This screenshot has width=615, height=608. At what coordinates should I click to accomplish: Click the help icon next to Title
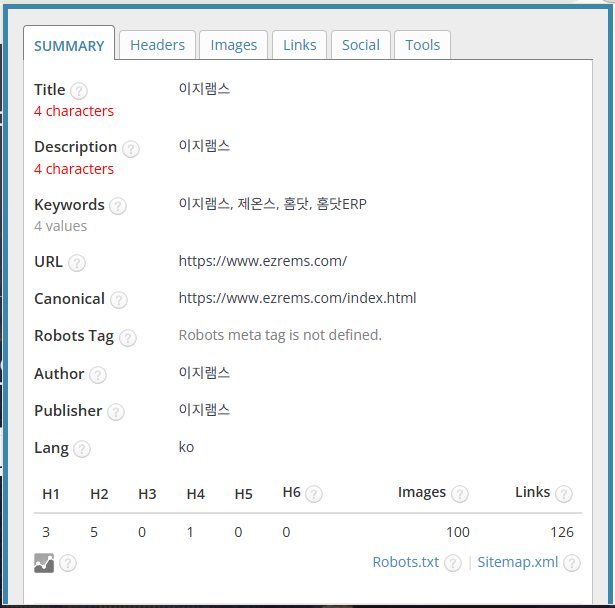point(79,91)
